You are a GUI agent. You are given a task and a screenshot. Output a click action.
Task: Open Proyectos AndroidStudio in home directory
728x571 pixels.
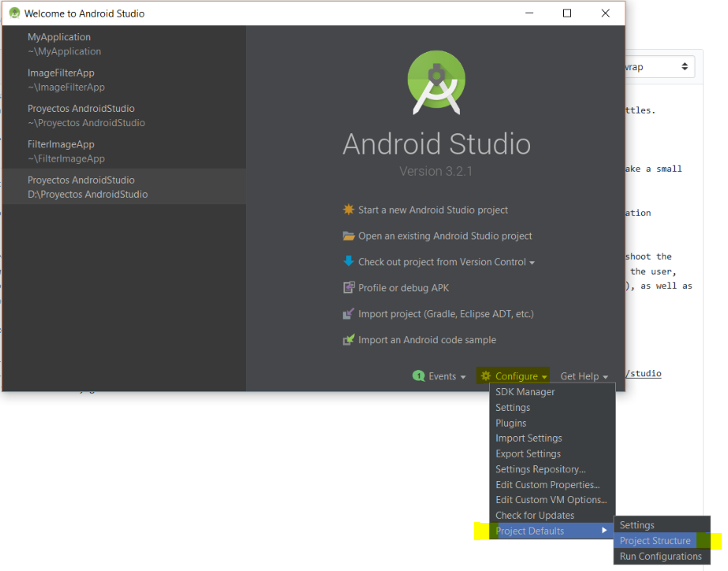[124, 115]
